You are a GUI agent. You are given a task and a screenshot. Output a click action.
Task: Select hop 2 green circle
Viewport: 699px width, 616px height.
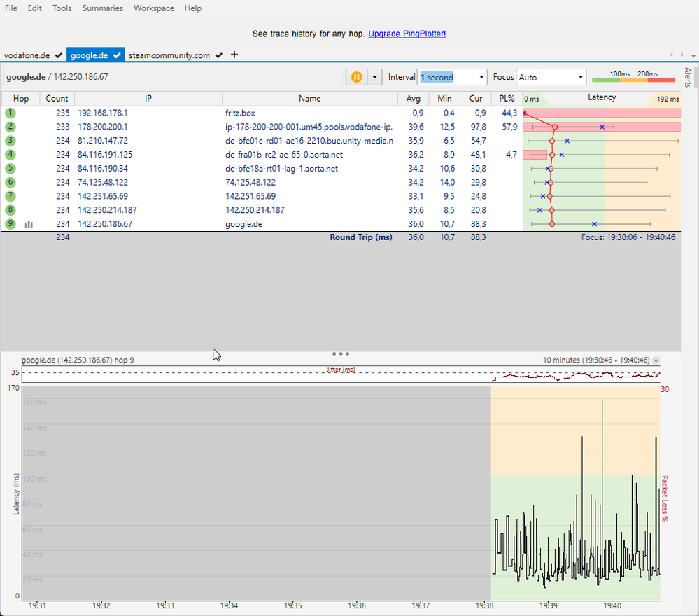(10, 127)
